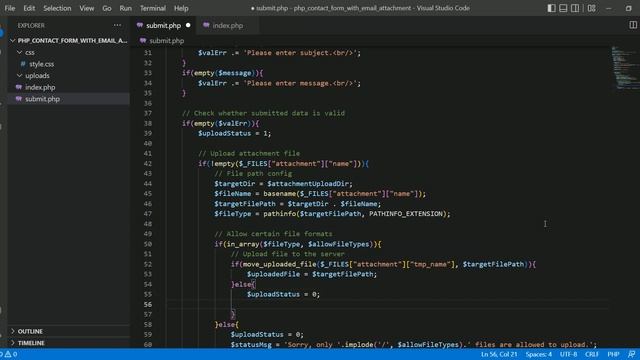Open the View menu
Screen dimensions: 640x360
click(x=87, y=8)
